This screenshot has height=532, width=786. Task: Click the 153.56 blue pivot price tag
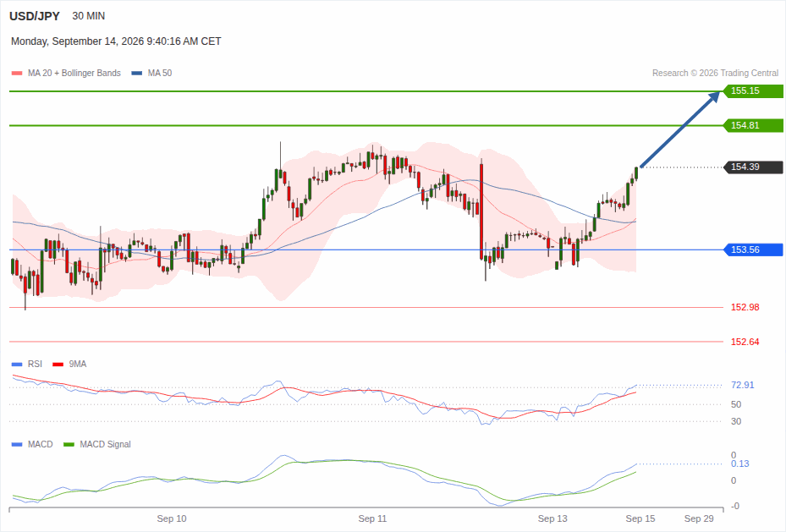(753, 250)
